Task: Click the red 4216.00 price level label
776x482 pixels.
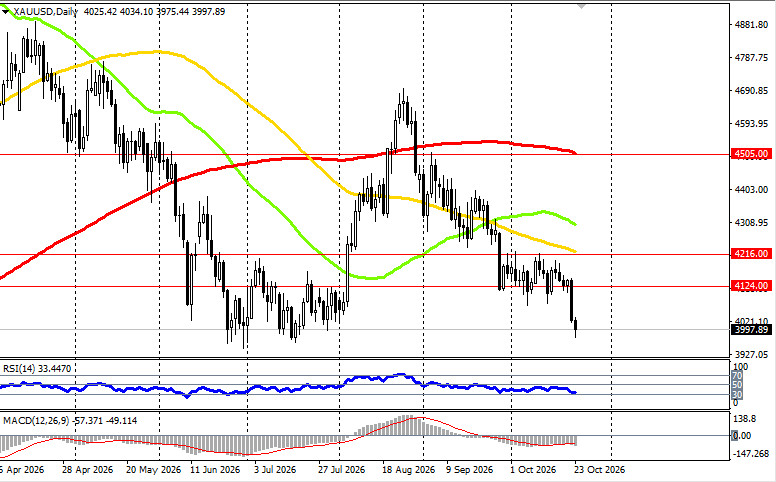Action: 751,254
